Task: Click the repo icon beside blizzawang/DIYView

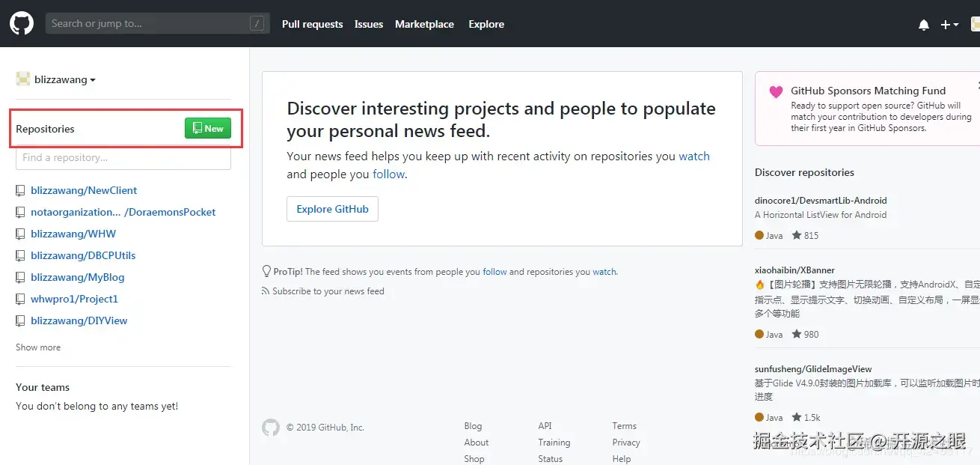Action: [21, 321]
